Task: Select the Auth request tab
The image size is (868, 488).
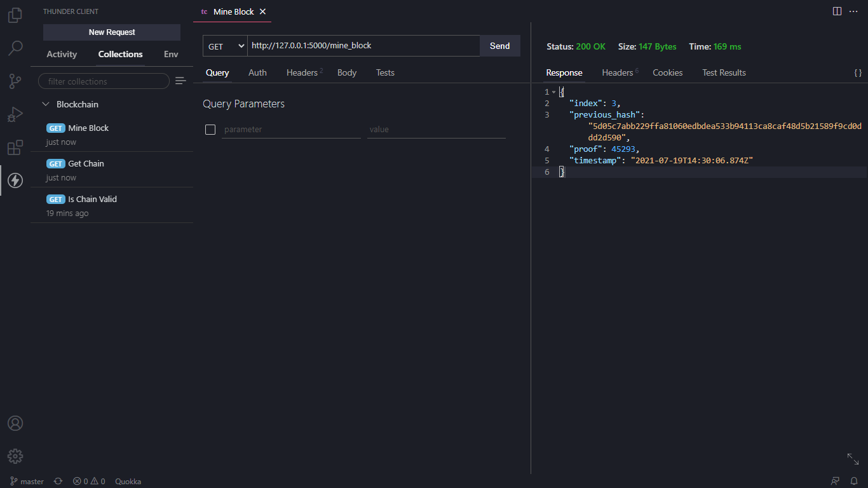Action: [x=257, y=72]
